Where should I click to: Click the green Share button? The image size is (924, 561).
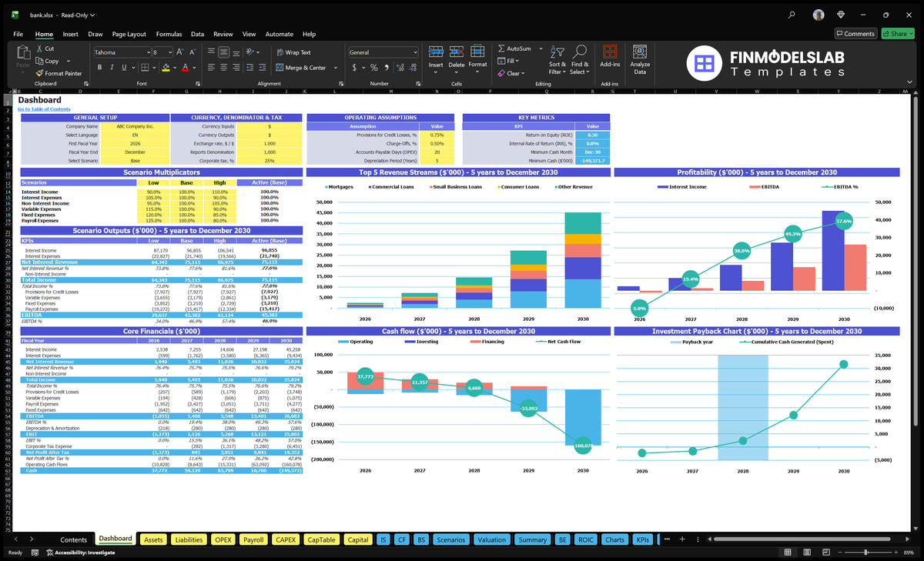tap(898, 34)
